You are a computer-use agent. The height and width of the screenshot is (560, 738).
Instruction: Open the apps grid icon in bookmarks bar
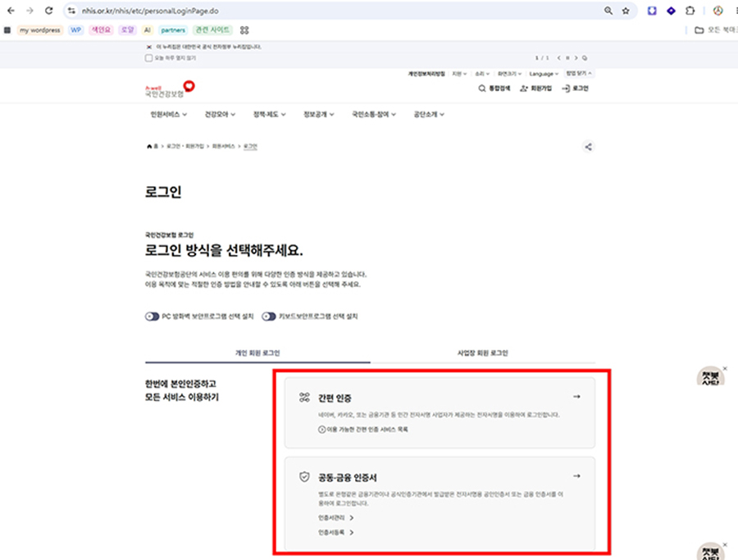[7, 30]
